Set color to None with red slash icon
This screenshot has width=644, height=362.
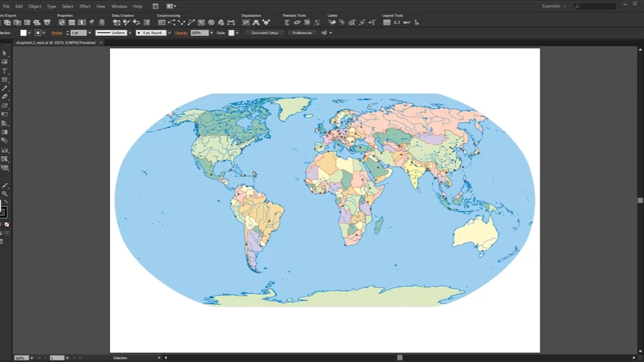click(x=7, y=225)
